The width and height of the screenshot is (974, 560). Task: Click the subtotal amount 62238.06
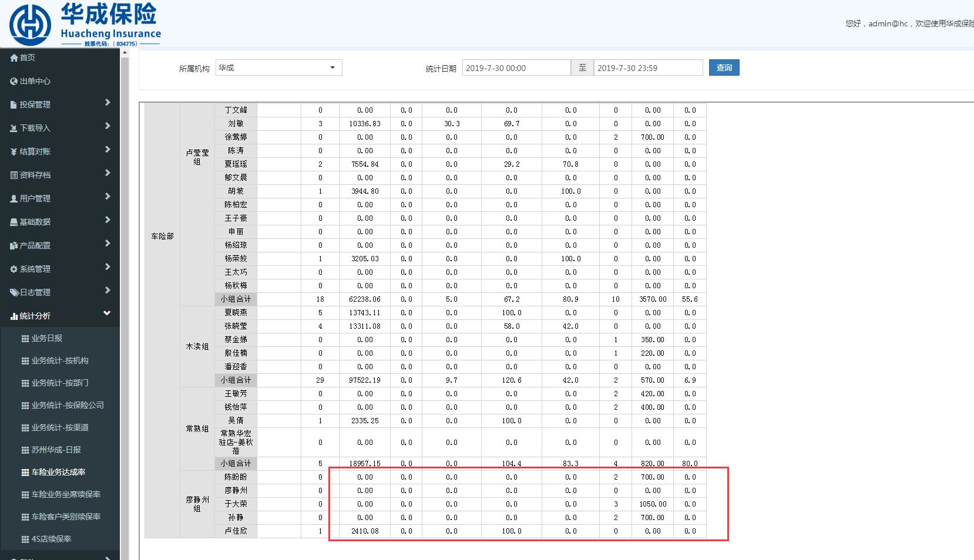[365, 299]
